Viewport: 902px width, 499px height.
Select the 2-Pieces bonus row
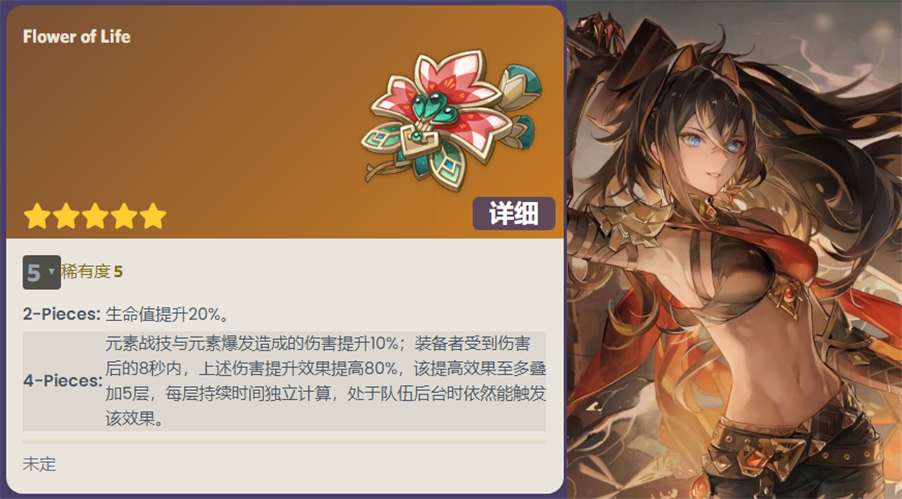tap(284, 314)
